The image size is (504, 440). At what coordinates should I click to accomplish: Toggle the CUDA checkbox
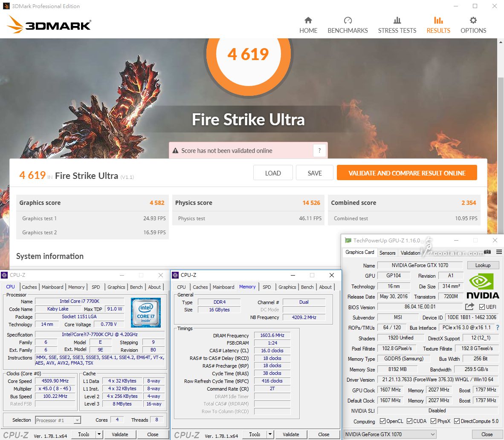point(409,421)
